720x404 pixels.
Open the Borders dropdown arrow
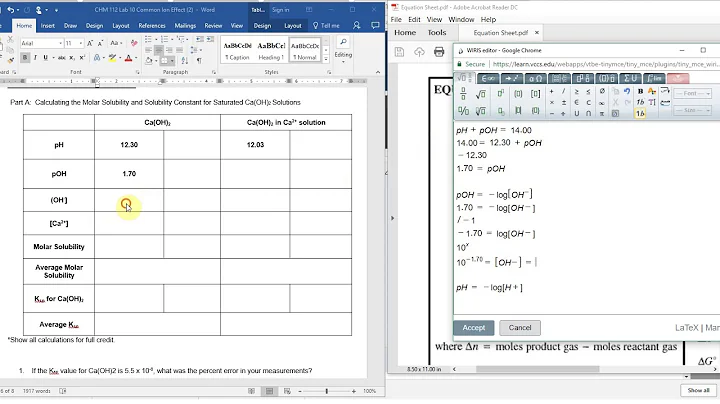172,61
